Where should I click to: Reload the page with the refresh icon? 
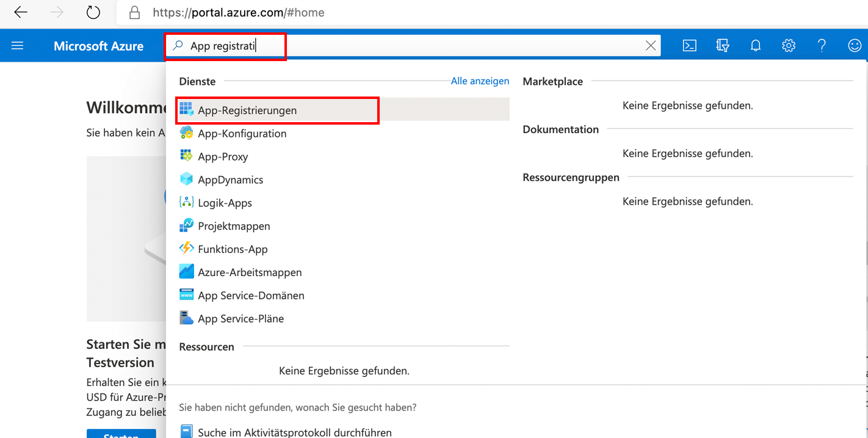click(x=93, y=12)
